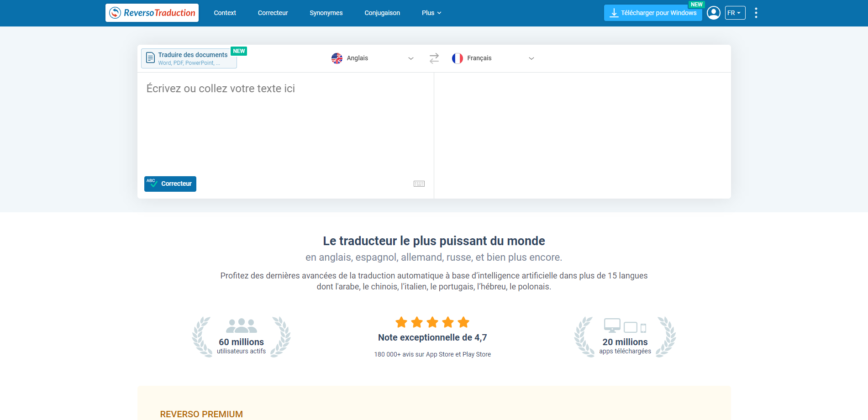Open the Synonymes page
The height and width of the screenshot is (420, 868).
[326, 13]
